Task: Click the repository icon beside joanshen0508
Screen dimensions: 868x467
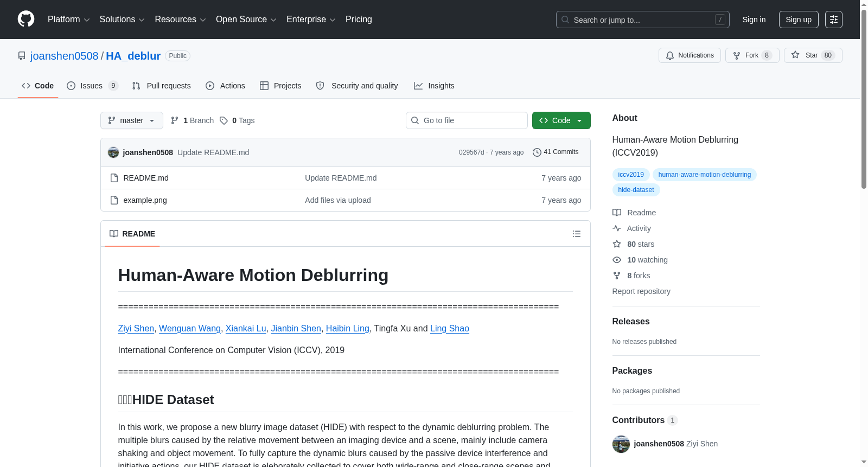Action: click(x=22, y=56)
